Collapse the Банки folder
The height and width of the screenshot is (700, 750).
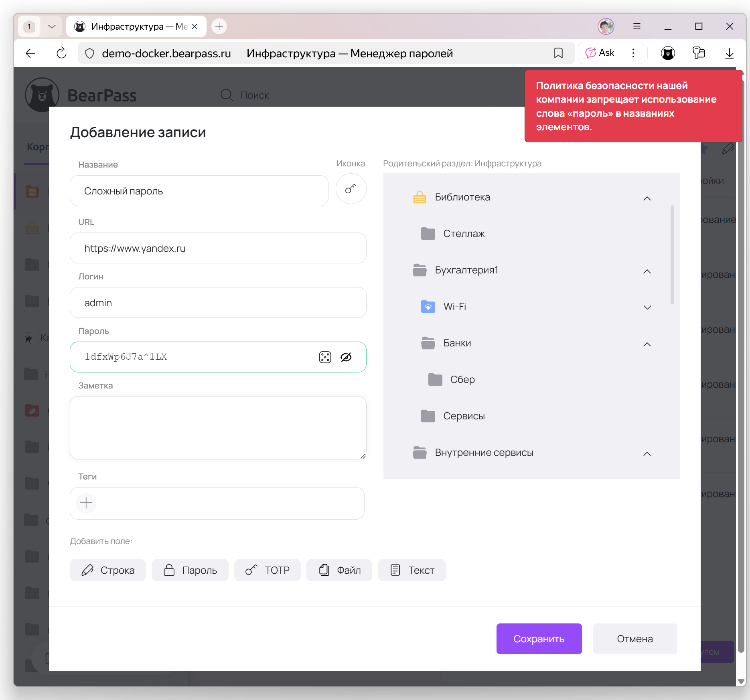(647, 344)
